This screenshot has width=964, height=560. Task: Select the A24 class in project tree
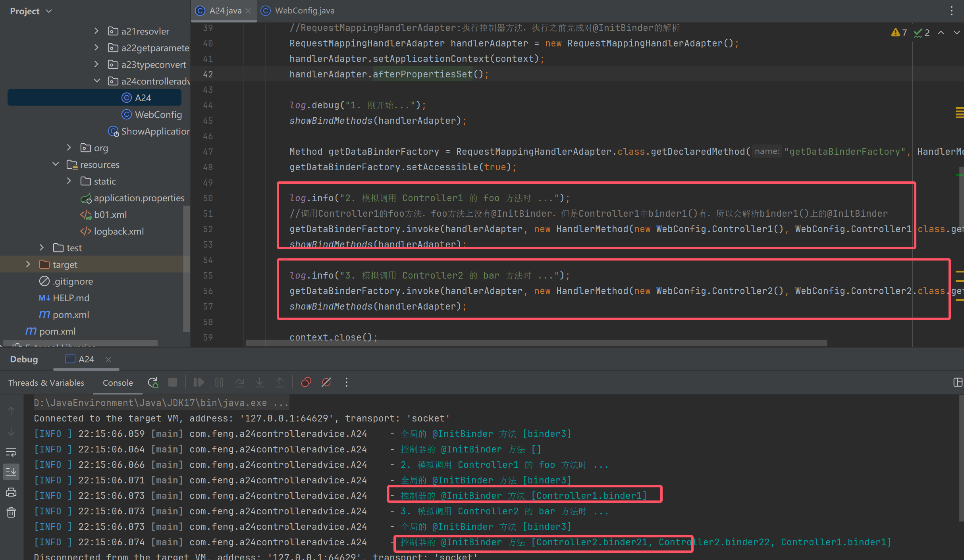(94, 98)
